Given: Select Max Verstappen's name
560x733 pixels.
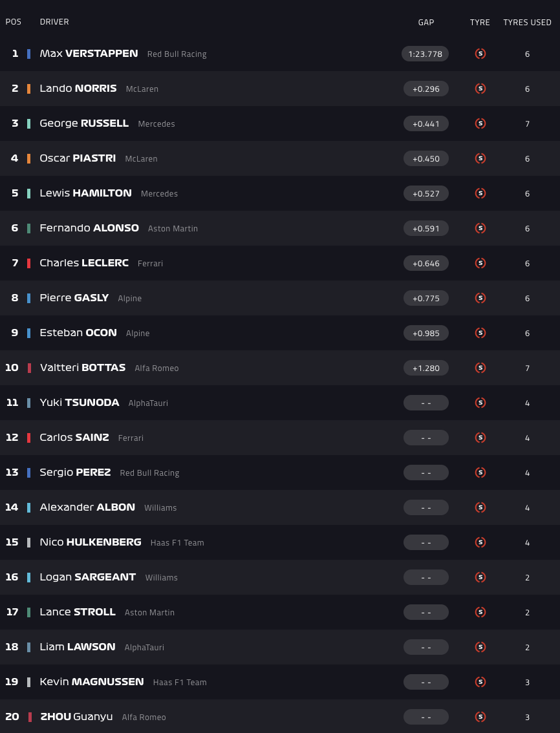Looking at the screenshot, I should click(89, 54).
